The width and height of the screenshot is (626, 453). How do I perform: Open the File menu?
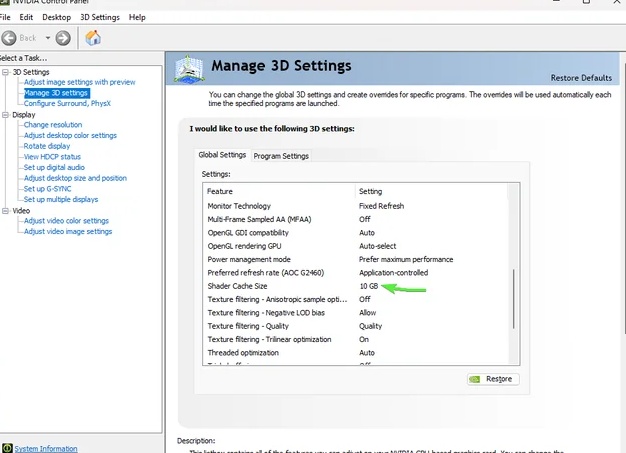[x=5, y=17]
